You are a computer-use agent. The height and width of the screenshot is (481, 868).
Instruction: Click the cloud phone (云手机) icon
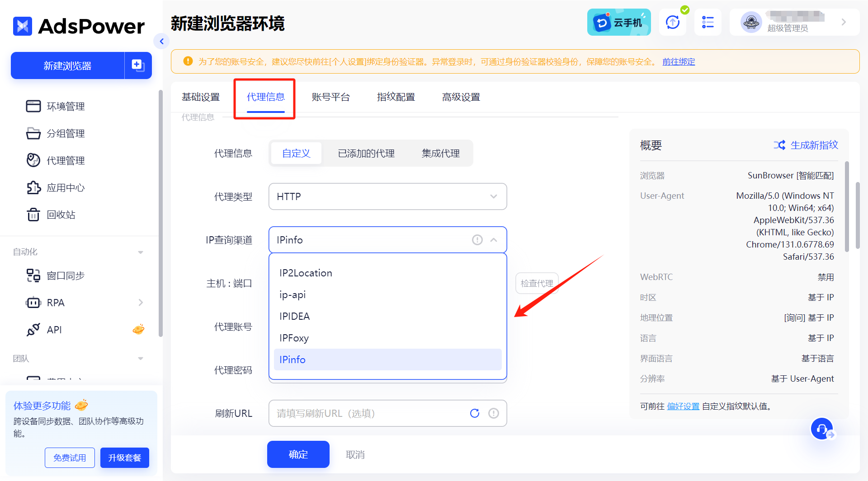click(618, 22)
